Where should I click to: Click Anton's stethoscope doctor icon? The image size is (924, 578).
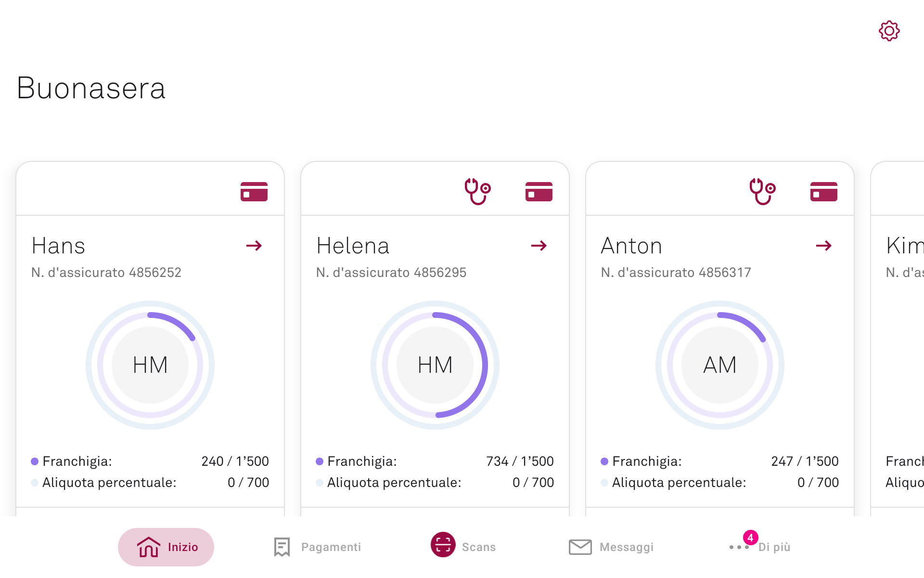(x=762, y=191)
